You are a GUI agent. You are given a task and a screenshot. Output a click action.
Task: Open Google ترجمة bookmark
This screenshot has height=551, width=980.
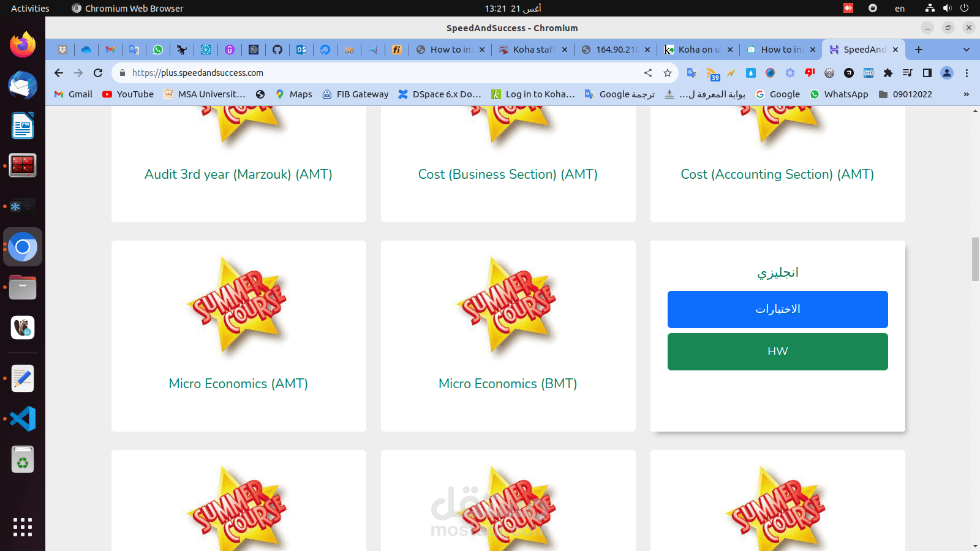(x=620, y=94)
